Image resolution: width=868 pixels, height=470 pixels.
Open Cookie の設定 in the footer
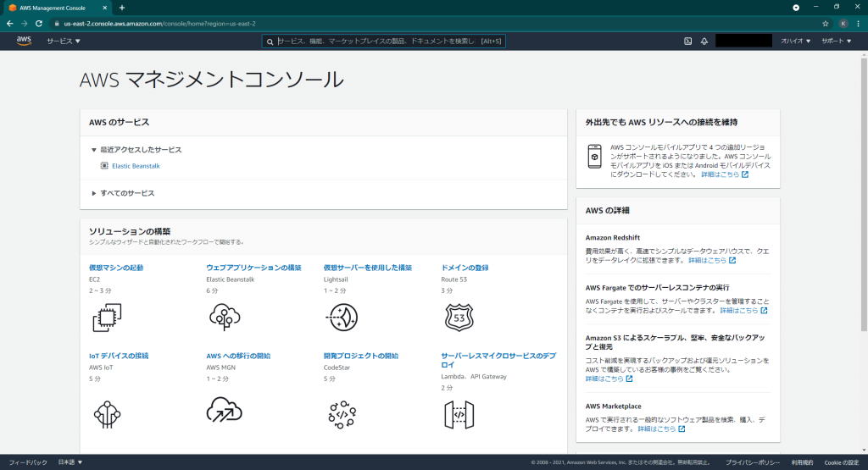pyautogui.click(x=842, y=463)
